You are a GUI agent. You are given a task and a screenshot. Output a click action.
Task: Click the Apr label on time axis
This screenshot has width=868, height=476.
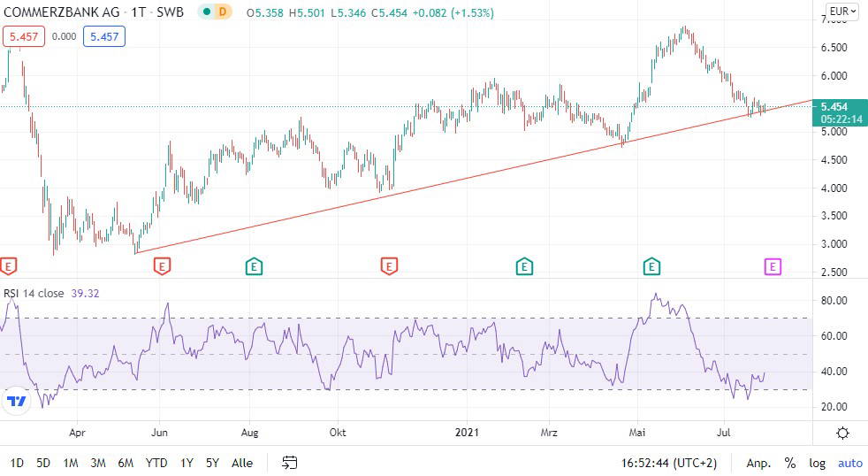tap(77, 433)
